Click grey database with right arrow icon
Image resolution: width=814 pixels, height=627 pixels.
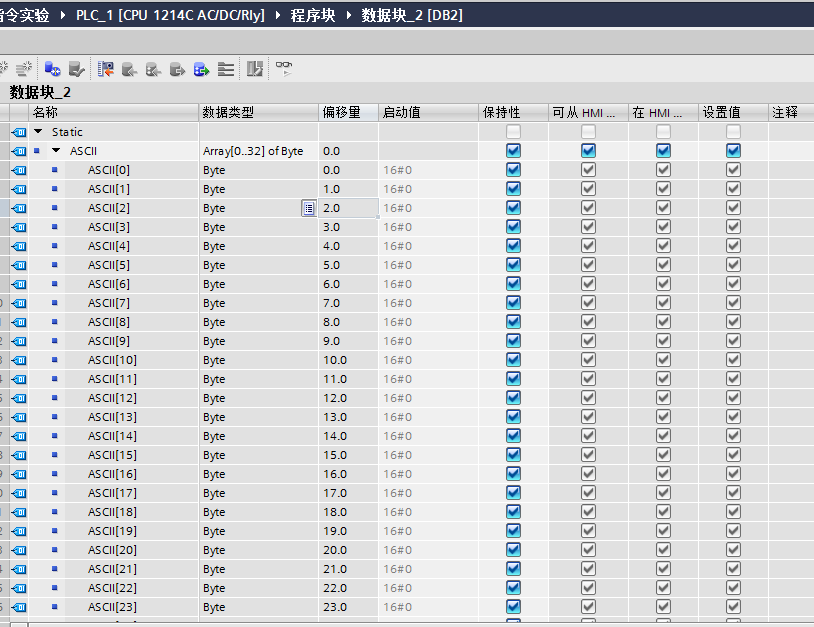177,69
